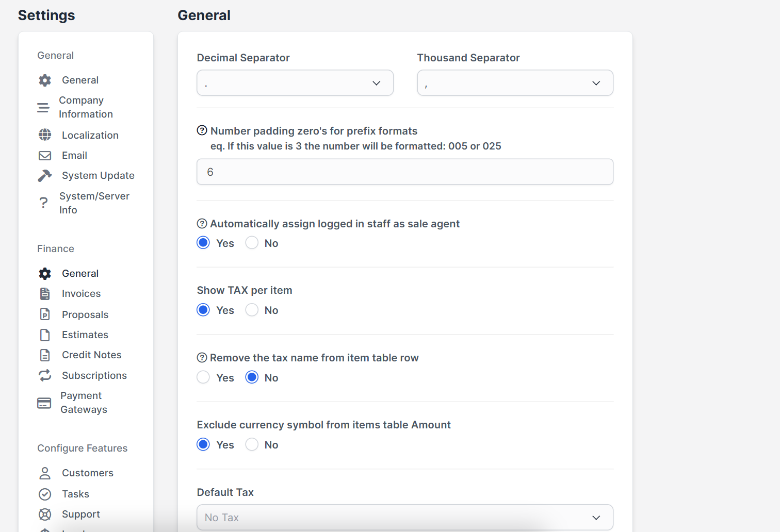Click the number padding zeros input field

point(405,172)
